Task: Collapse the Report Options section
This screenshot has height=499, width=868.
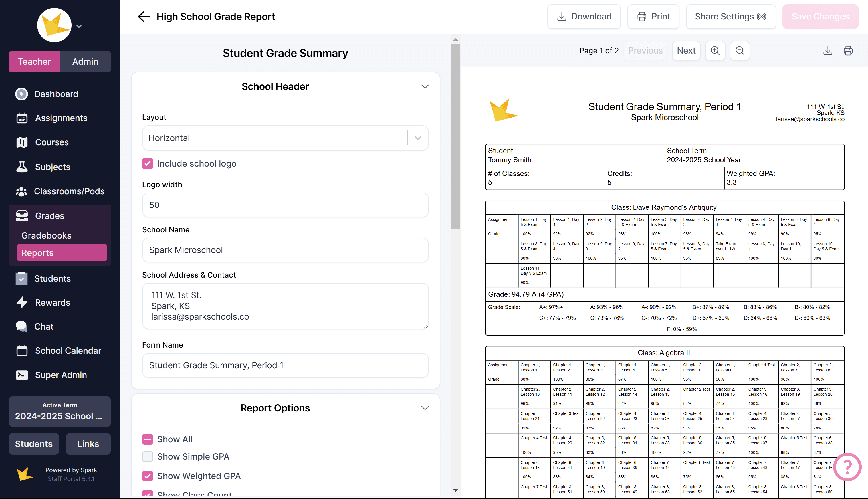Action: [x=425, y=408]
